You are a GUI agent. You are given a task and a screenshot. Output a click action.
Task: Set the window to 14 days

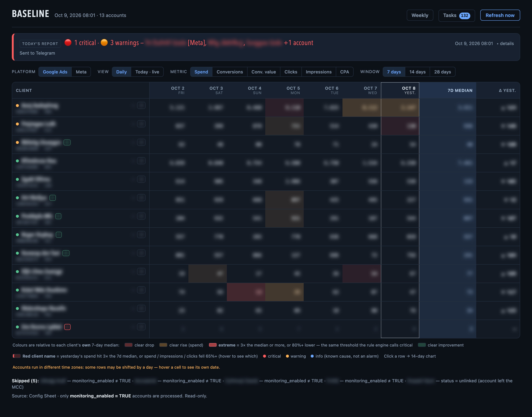coord(417,72)
